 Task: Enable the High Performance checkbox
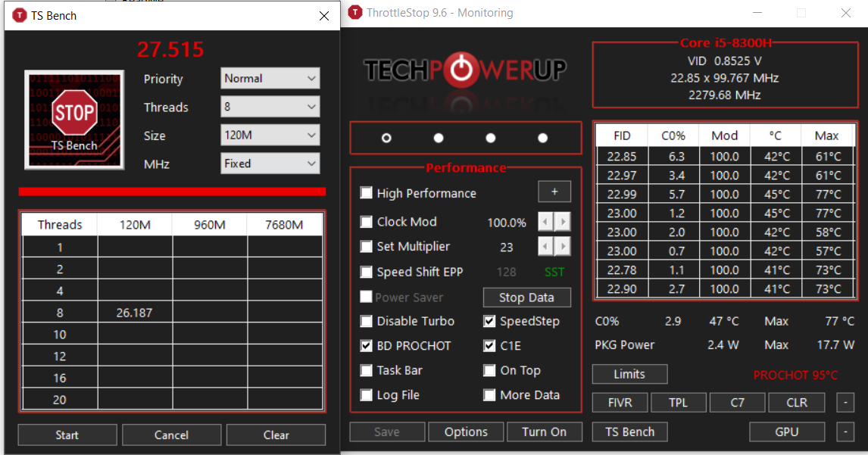pyautogui.click(x=366, y=192)
